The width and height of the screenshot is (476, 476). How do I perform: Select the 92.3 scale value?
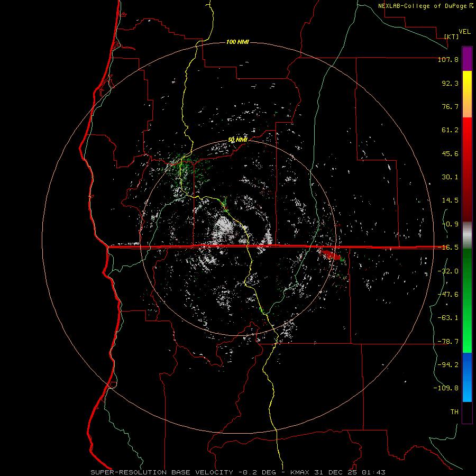pos(450,83)
